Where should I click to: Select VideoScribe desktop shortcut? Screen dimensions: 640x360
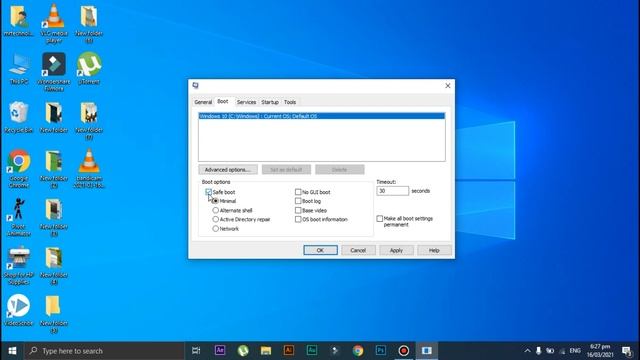[x=19, y=309]
